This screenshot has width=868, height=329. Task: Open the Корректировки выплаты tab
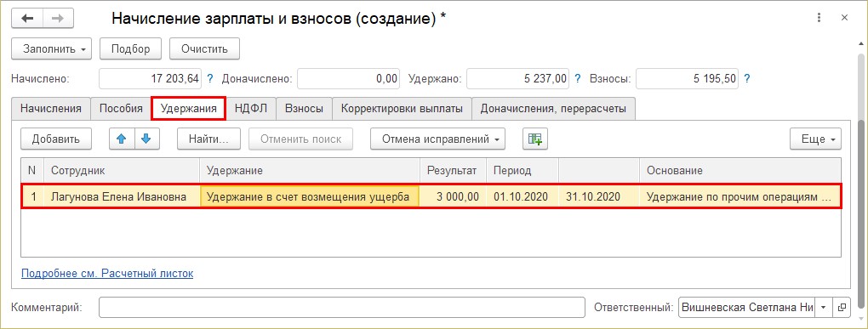point(402,108)
